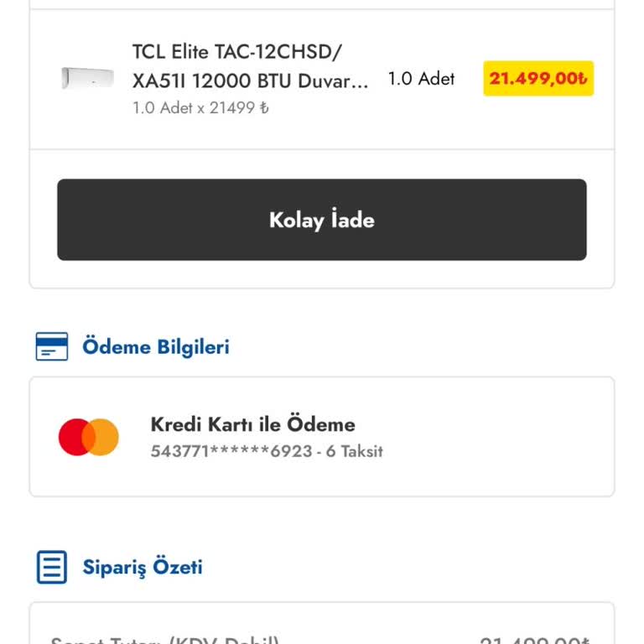
Task: Select the Kredi Kartı ile Ödeme label
Action: pyautogui.click(x=252, y=424)
